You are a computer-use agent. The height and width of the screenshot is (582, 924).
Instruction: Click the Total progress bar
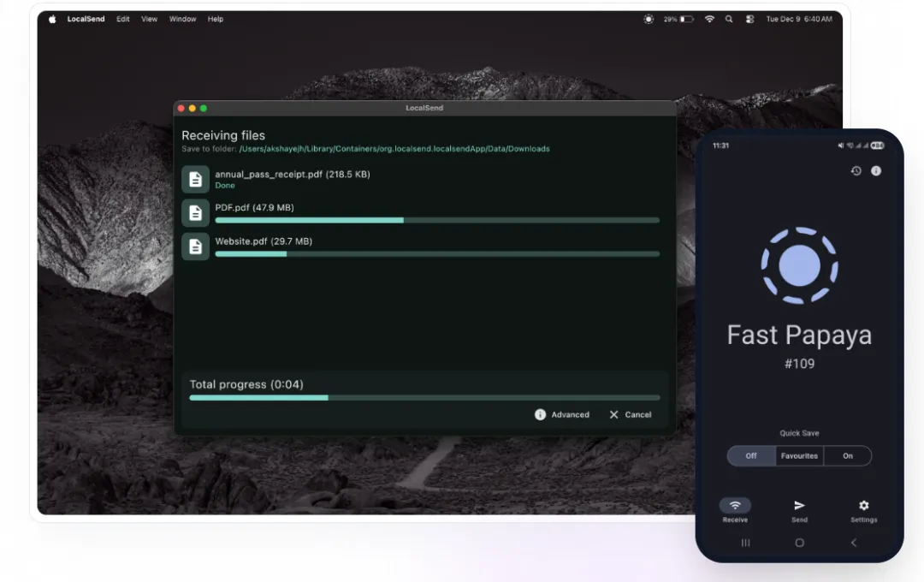click(x=424, y=397)
